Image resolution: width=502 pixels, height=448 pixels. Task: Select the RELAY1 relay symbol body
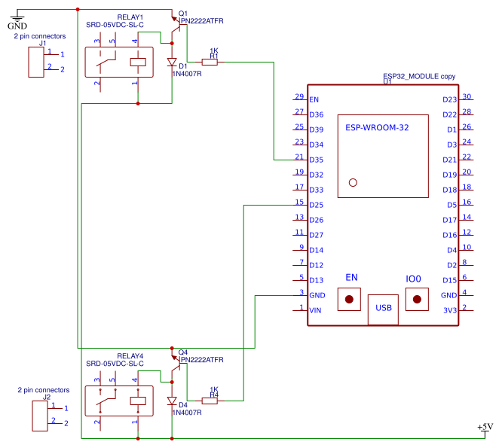tap(119, 62)
